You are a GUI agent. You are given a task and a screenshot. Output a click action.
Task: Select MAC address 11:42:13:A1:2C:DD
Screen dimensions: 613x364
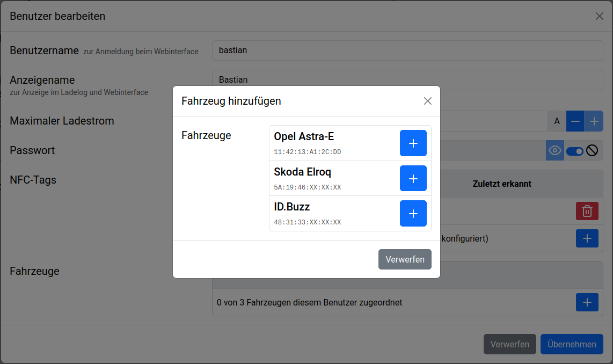click(307, 152)
